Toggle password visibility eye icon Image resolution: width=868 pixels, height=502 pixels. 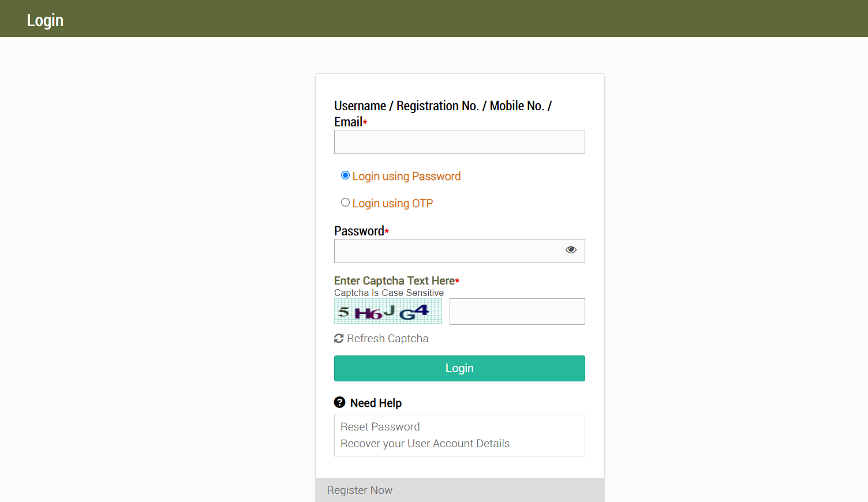[571, 250]
